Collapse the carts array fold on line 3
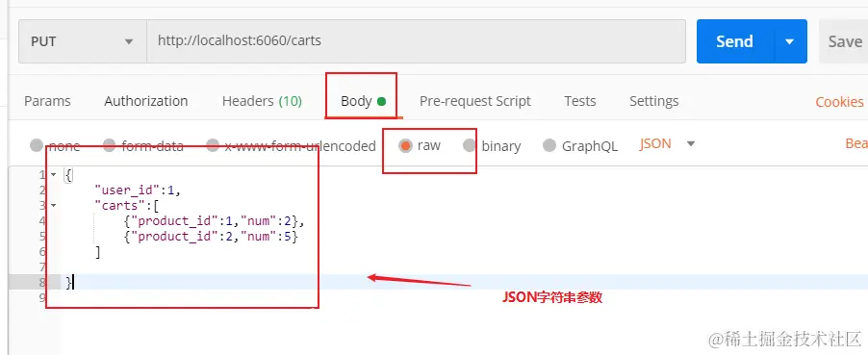 [x=53, y=206]
